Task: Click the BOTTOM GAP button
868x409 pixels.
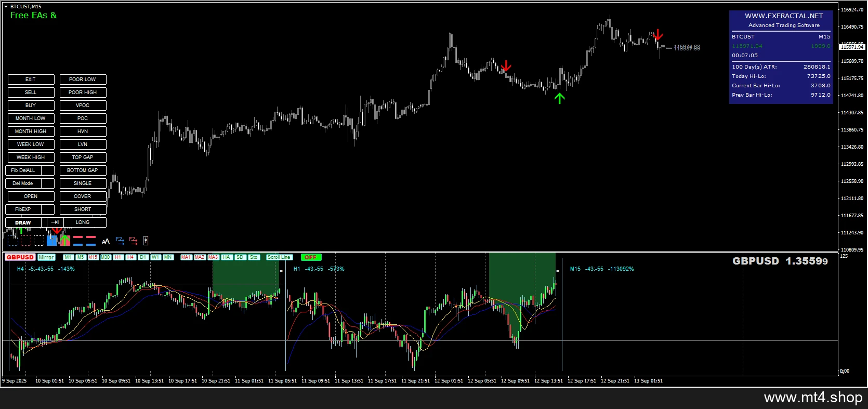Action: [x=83, y=170]
